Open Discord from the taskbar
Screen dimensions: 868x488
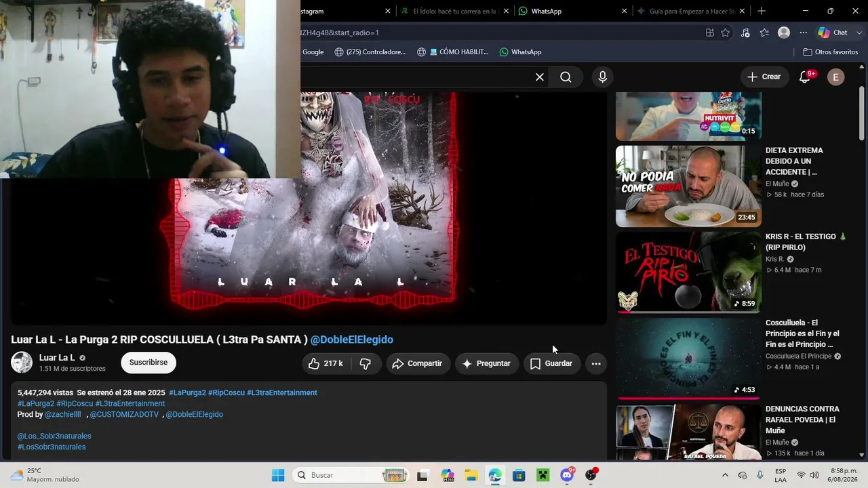click(x=567, y=475)
